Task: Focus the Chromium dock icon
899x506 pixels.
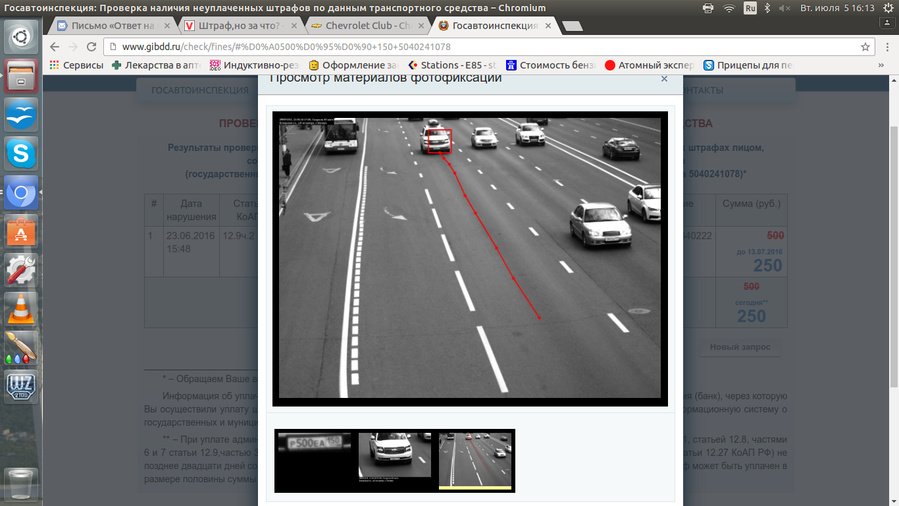Action: (x=21, y=193)
